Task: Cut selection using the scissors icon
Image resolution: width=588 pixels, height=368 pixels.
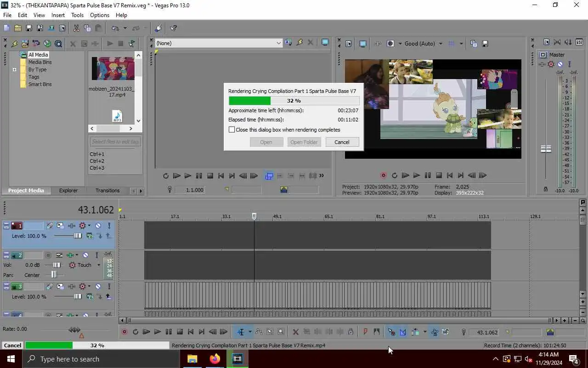Action: (76, 28)
